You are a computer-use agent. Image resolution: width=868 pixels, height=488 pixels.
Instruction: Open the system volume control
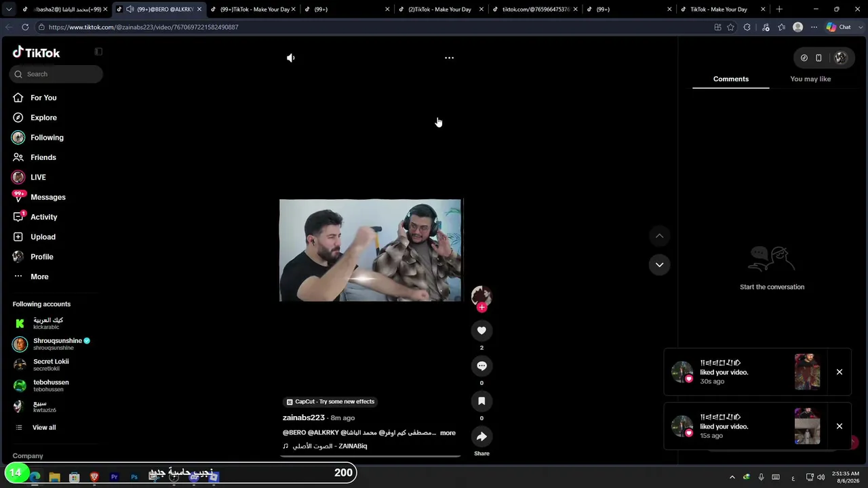click(821, 477)
